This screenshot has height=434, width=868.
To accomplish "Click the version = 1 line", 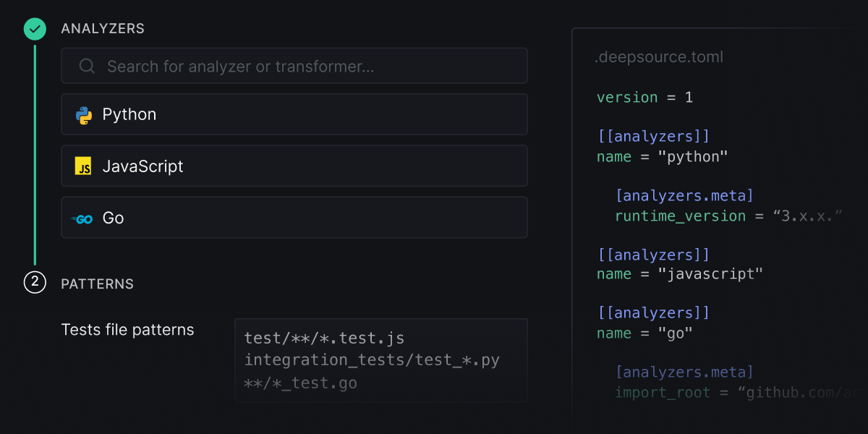I will [643, 97].
